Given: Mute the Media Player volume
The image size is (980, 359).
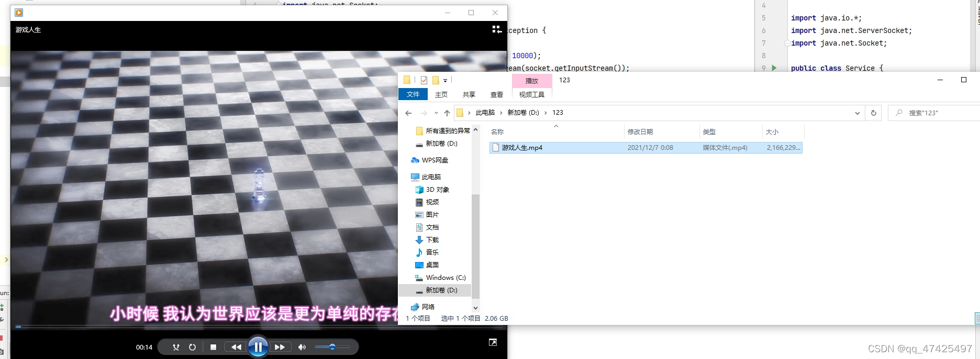Looking at the screenshot, I should pos(302,347).
